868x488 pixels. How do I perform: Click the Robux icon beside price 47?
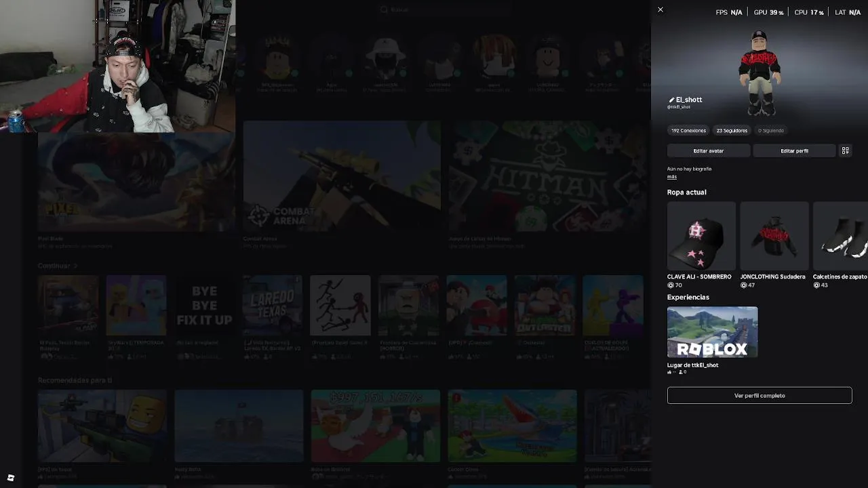pyautogui.click(x=743, y=285)
